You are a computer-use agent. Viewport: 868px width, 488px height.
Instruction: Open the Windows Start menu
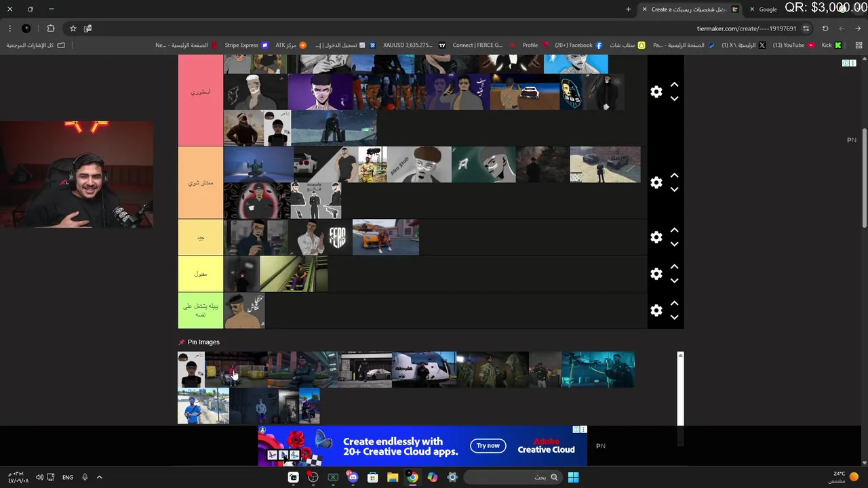pyautogui.click(x=573, y=477)
